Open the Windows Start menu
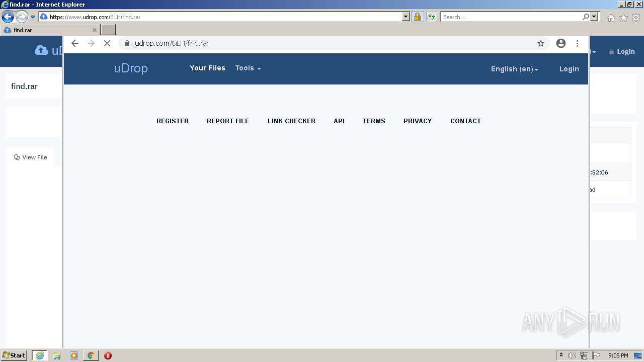Viewport: 644px width, 362px height. [14, 355]
